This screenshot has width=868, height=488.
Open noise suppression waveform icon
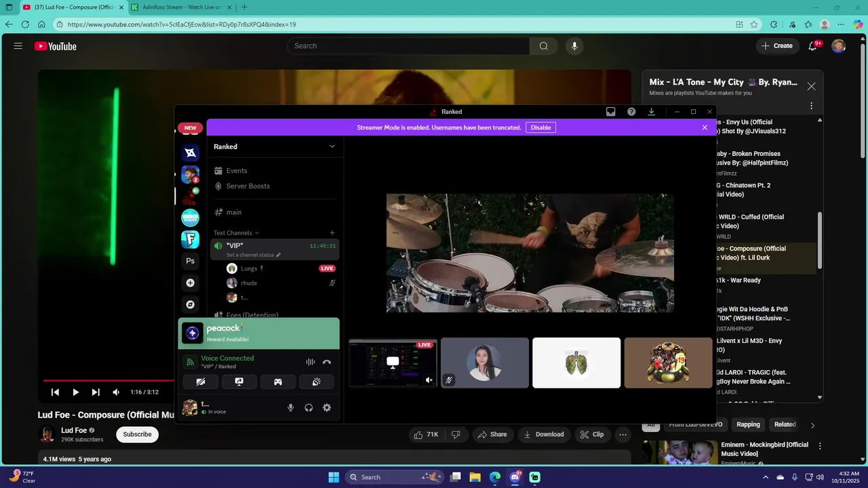310,362
